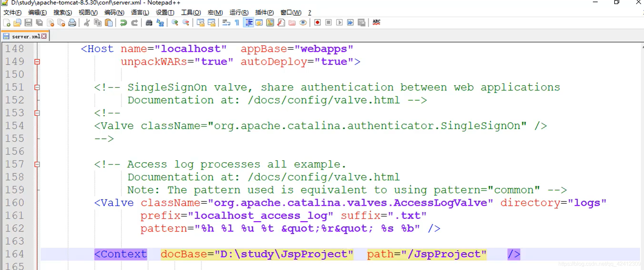This screenshot has width=644, height=270.
Task: Open a file with the Open folder icon
Action: pyautogui.click(x=17, y=23)
